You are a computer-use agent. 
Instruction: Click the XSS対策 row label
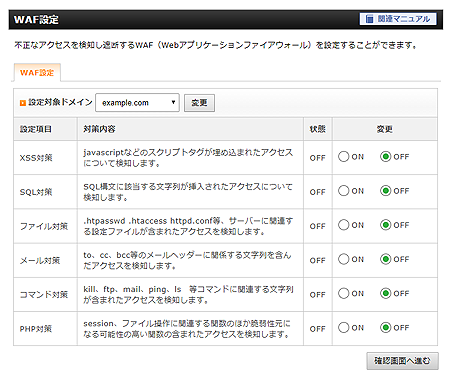tap(36, 158)
